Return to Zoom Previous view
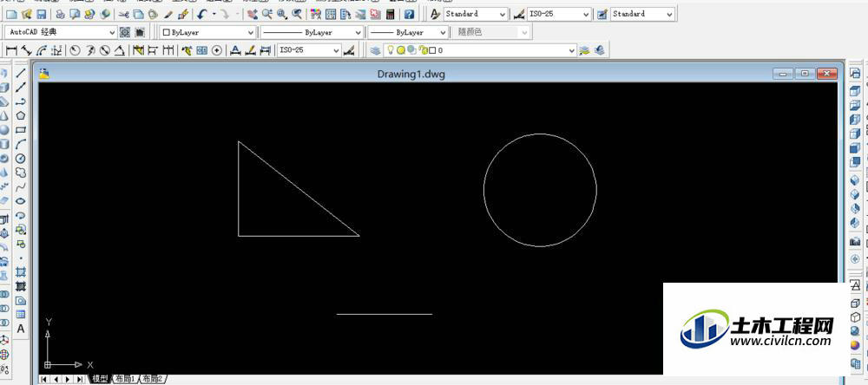 [298, 15]
